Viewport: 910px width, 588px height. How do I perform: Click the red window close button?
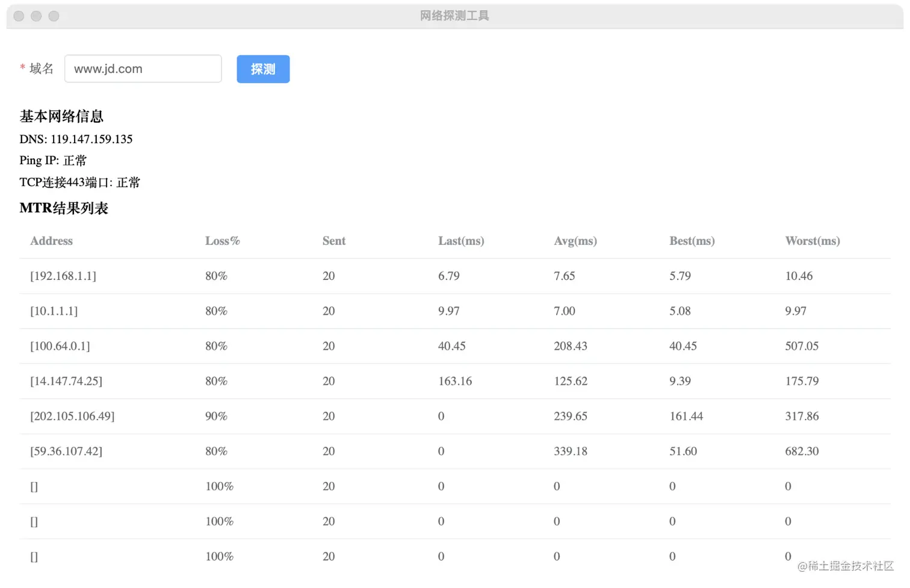point(19,16)
